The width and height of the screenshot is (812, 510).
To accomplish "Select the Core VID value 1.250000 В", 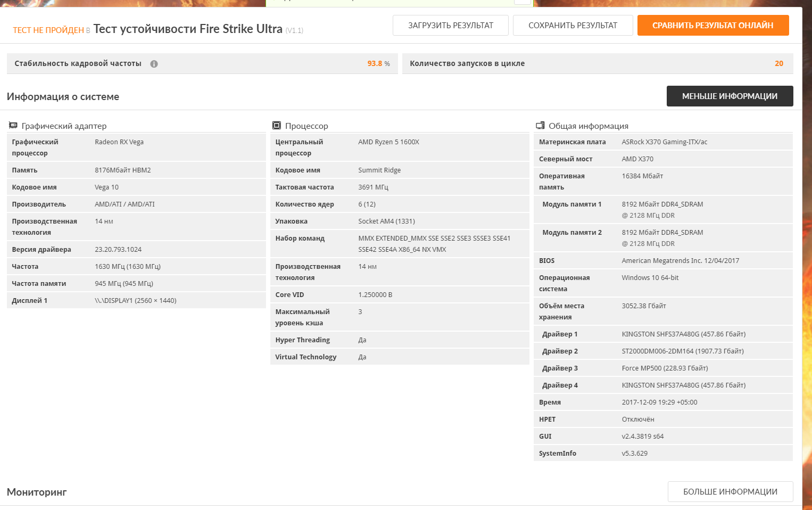I will click(x=375, y=295).
